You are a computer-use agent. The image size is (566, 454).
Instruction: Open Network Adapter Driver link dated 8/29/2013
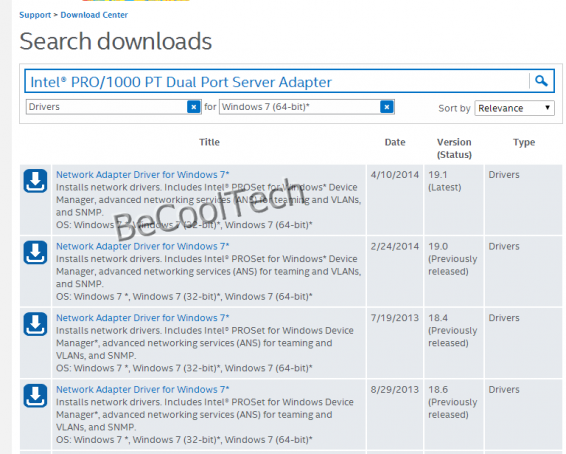point(143,390)
